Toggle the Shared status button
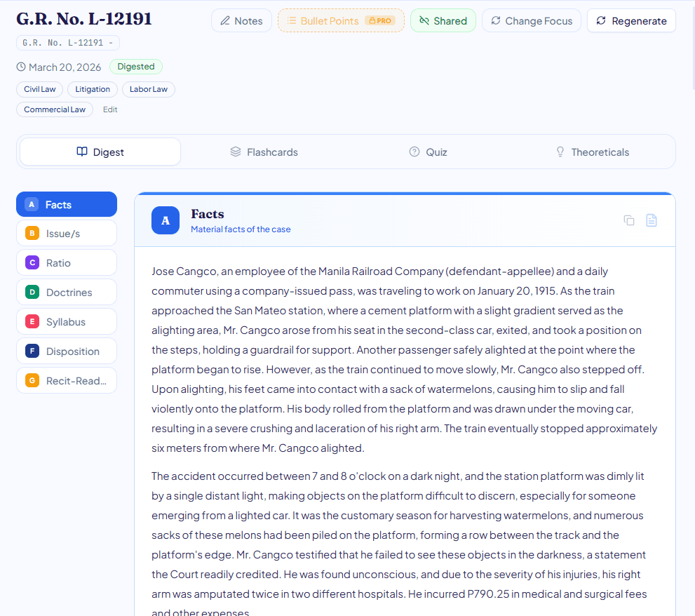Viewport: 695px width, 616px height. pos(443,21)
